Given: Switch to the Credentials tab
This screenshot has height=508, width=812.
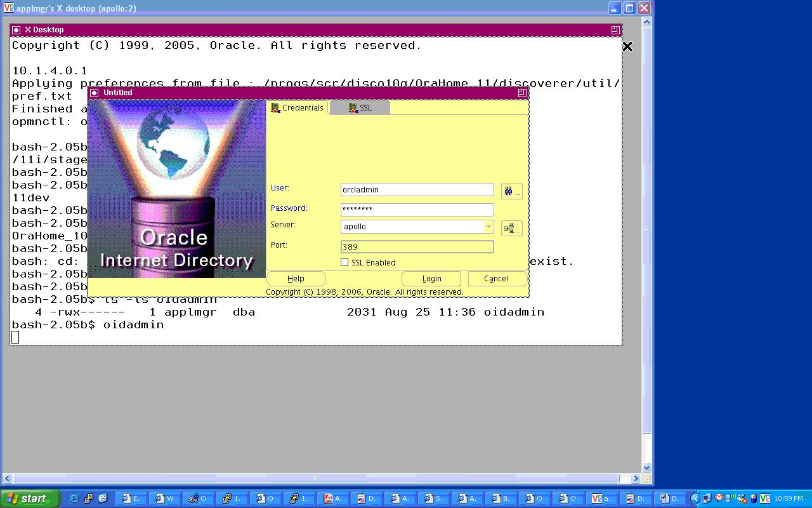Looking at the screenshot, I should [x=298, y=108].
